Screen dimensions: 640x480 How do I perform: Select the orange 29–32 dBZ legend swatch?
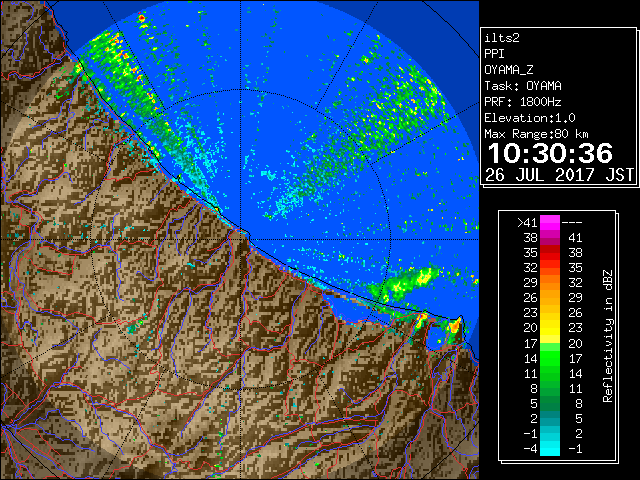point(550,283)
